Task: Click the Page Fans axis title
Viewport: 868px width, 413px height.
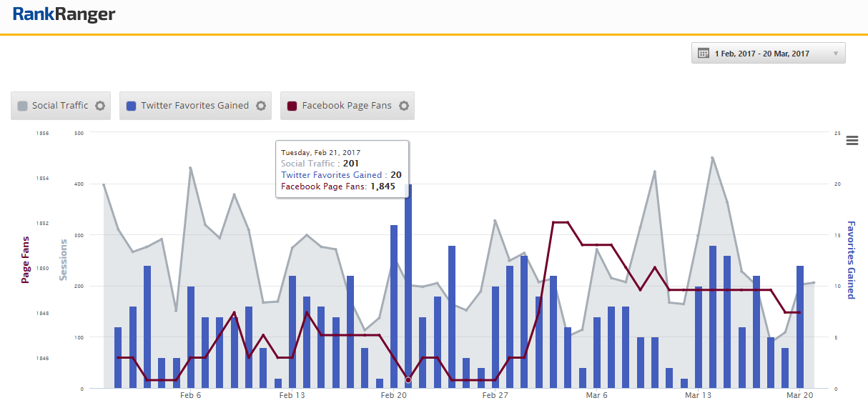Action: click(x=26, y=259)
